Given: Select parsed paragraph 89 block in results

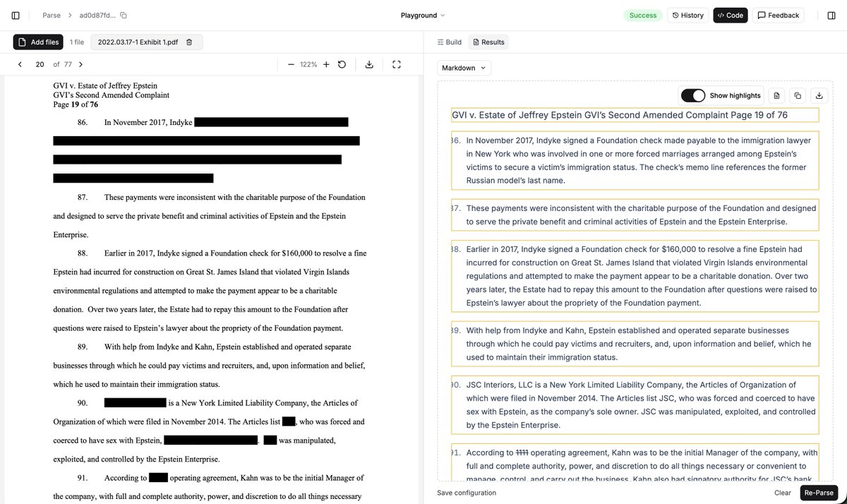Looking at the screenshot, I should pyautogui.click(x=635, y=344).
